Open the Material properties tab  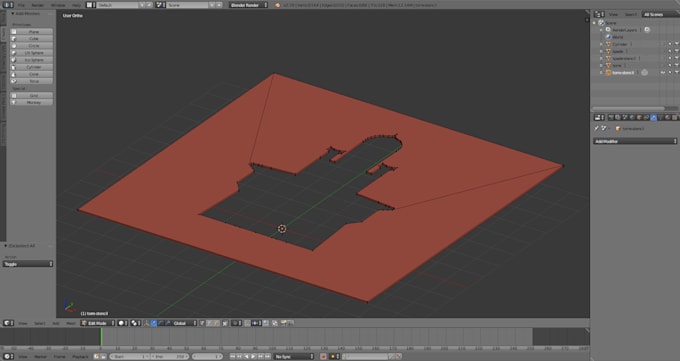click(667, 118)
